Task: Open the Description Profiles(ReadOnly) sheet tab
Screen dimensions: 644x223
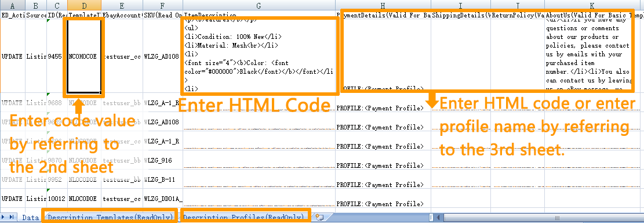Action: click(x=246, y=217)
